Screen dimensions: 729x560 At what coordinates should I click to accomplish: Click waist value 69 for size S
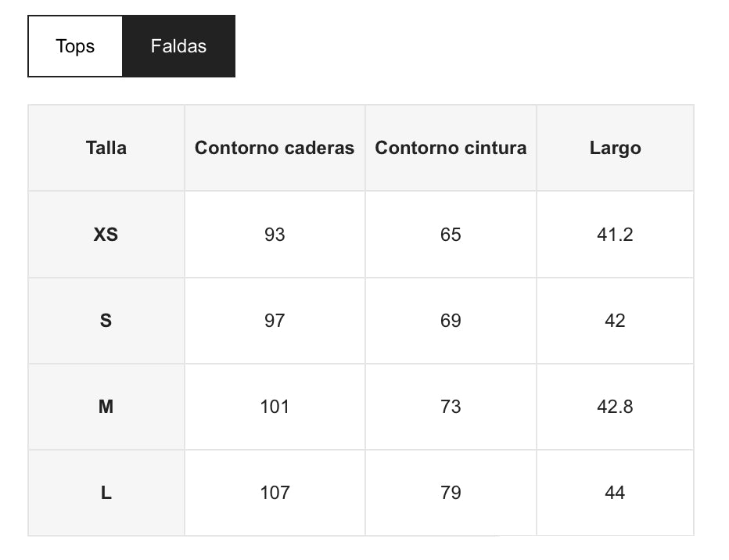pos(451,321)
